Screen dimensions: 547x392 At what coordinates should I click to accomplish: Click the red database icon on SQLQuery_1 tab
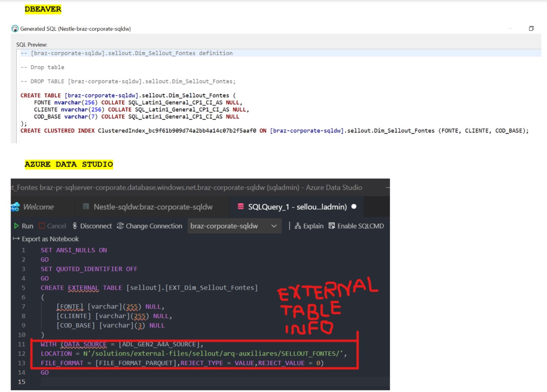240,207
